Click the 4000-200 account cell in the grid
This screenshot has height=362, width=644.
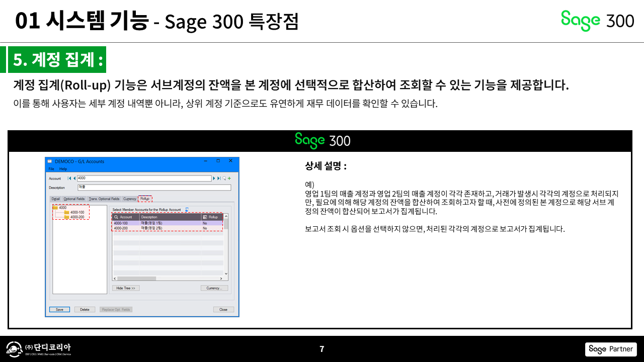(x=126, y=228)
